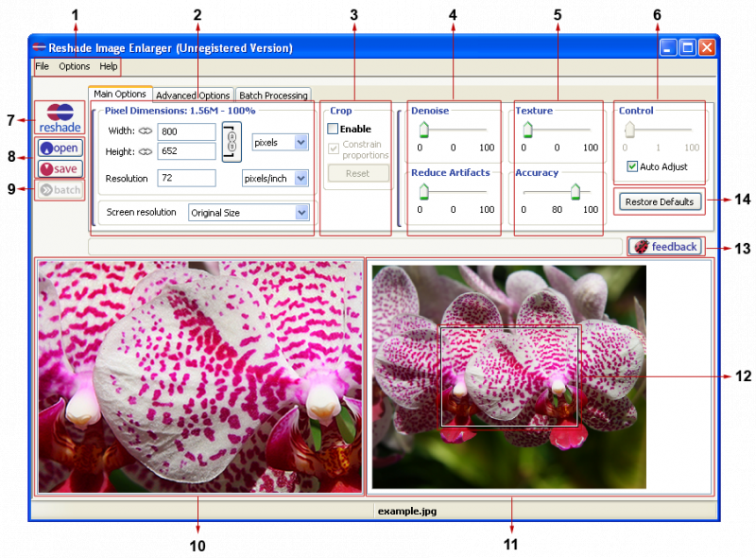Open the Help menu

coord(109,66)
